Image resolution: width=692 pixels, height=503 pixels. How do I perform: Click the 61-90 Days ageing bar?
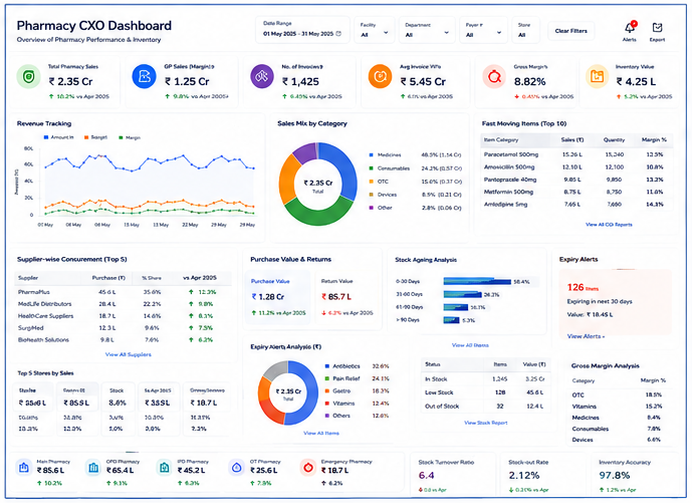pos(455,307)
